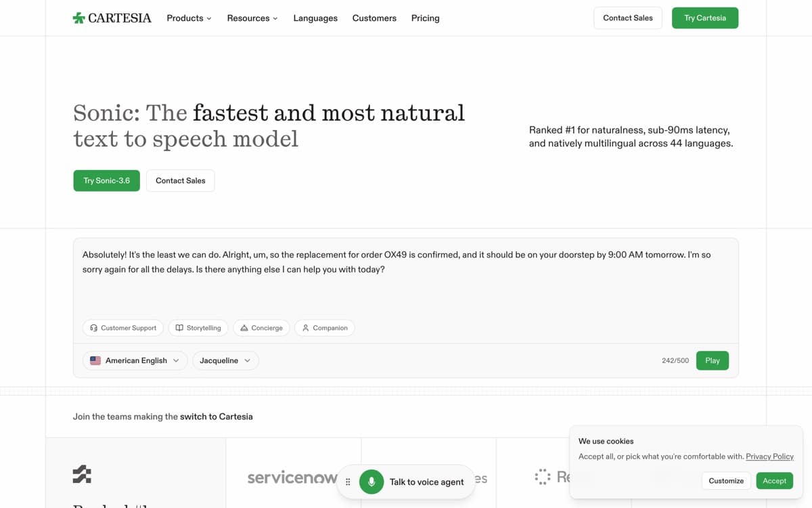
Task: Click the Try Cartesia button
Action: pos(705,18)
